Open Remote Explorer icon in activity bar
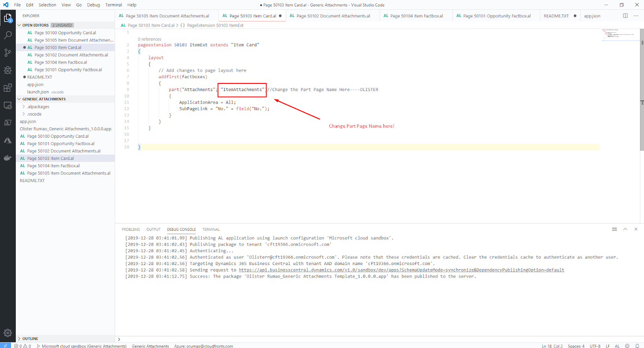The image size is (644, 348). click(8, 106)
